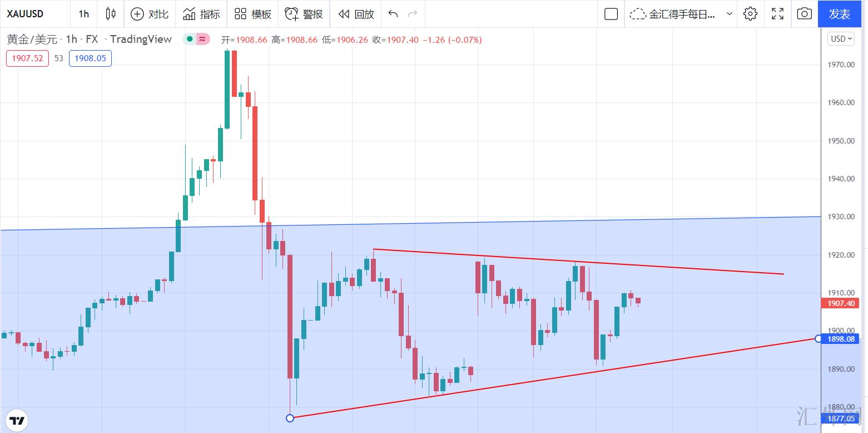Click the layout select square button
Screen dimensions: 868x433
pos(611,14)
